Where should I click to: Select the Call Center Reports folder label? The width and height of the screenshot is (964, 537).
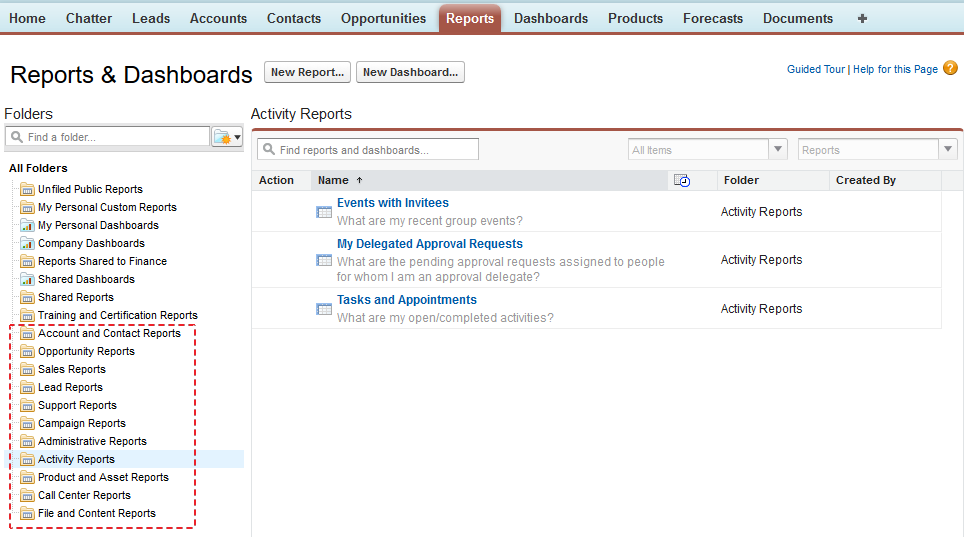[x=84, y=495]
